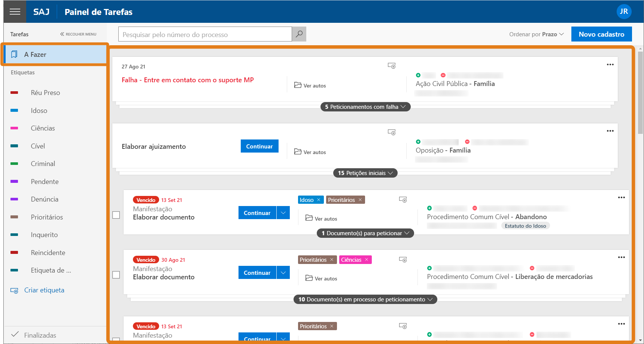The image size is (644, 344).
Task: Open the Ordenar por Prazo dropdown
Action: [536, 34]
